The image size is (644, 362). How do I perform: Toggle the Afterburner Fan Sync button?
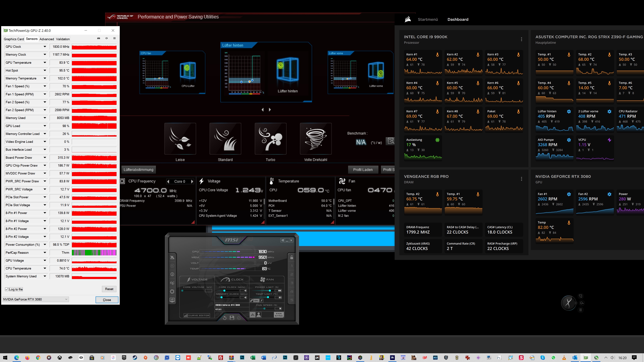tap(279, 315)
